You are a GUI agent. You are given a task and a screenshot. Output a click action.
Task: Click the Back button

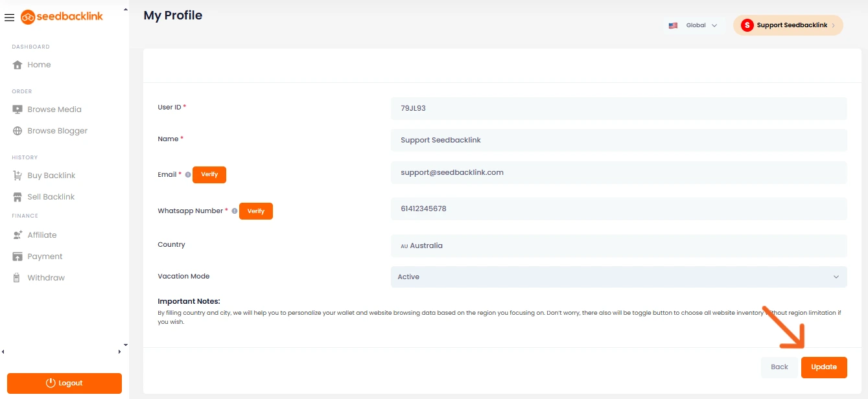779,367
